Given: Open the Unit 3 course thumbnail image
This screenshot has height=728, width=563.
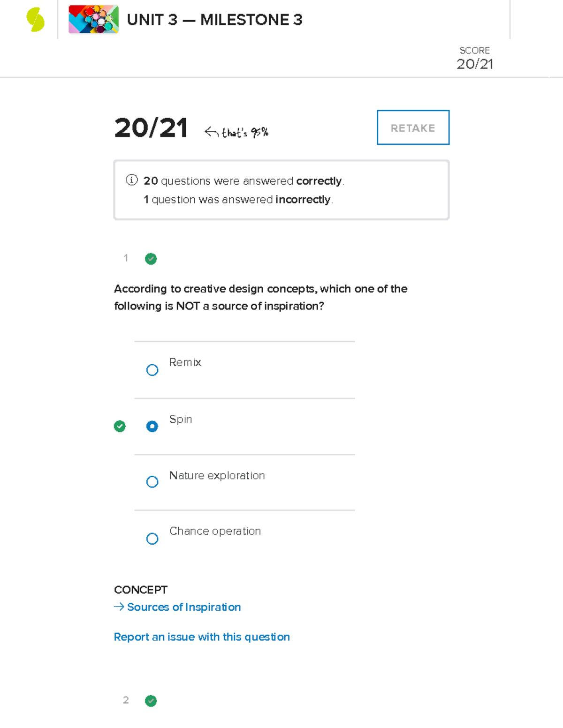Looking at the screenshot, I should coord(93,20).
